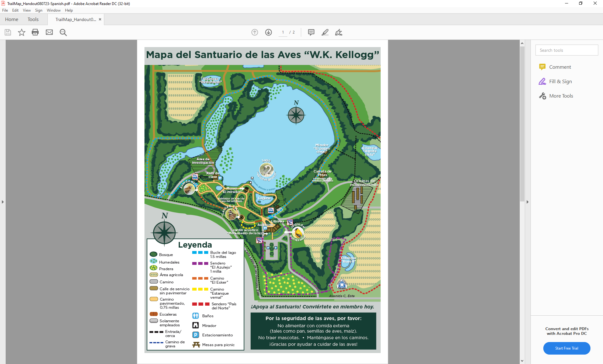
Task: Open the Edit menu
Action: (15, 10)
